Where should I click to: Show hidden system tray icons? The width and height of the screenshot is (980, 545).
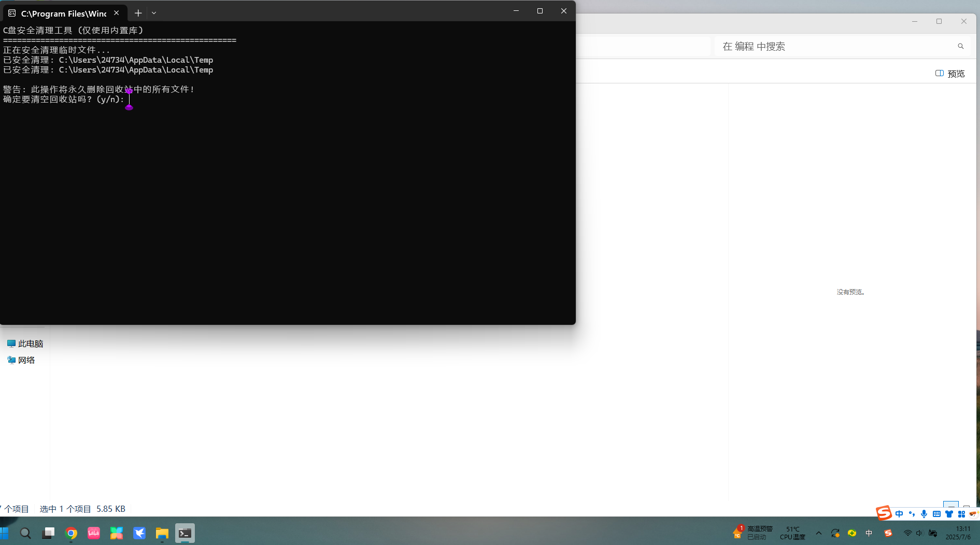tap(819, 533)
